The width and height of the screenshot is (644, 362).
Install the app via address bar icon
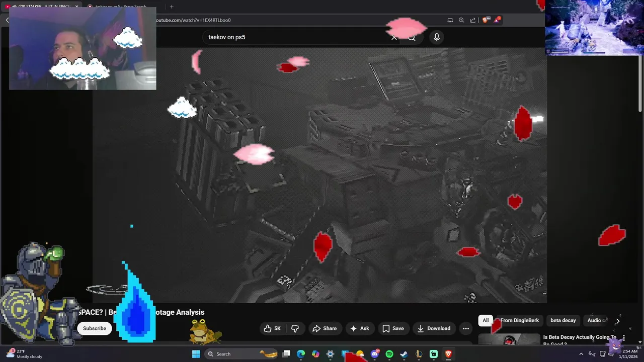click(450, 20)
